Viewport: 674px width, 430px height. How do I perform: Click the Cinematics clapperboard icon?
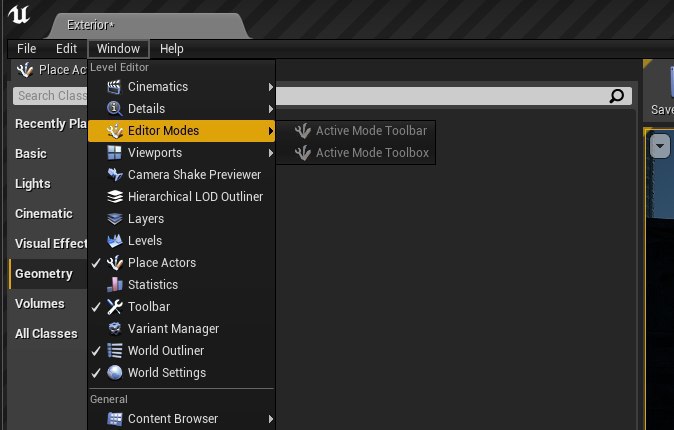pyautogui.click(x=115, y=87)
